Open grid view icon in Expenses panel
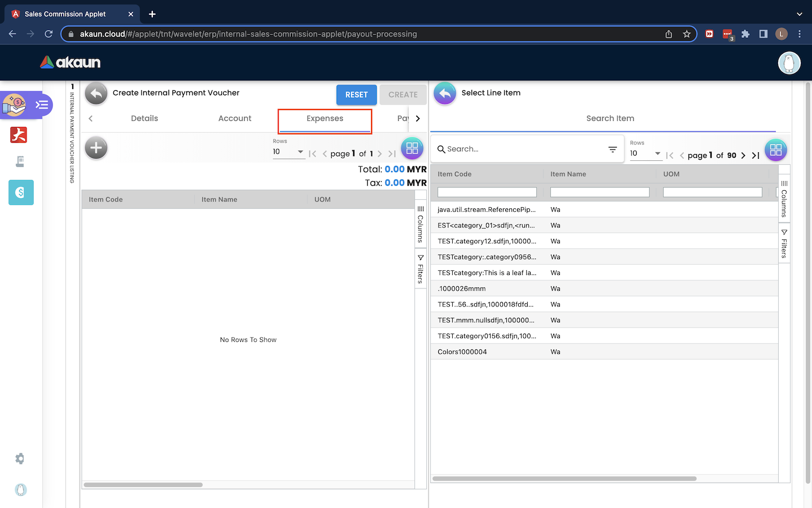This screenshot has height=508, width=812. click(x=412, y=148)
